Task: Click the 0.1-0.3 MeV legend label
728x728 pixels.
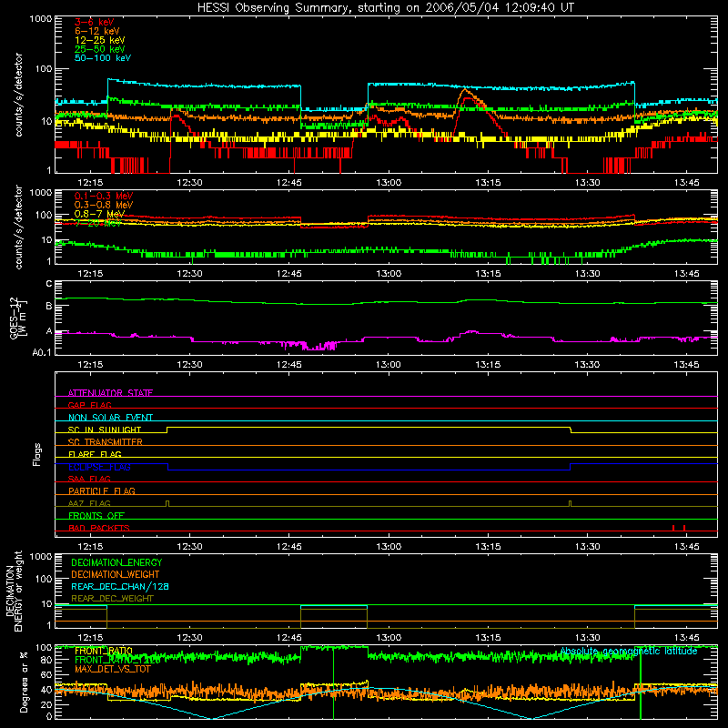Action: 104,196
